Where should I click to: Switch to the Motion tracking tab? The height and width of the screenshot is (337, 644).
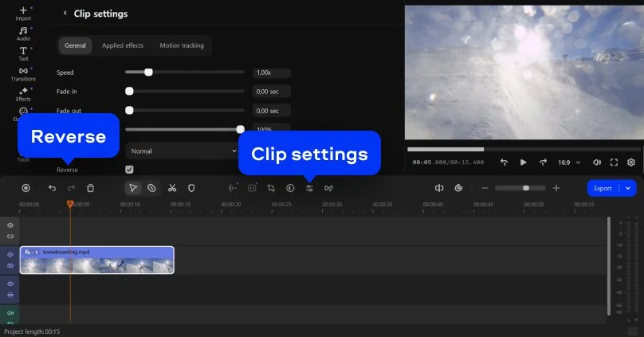182,45
